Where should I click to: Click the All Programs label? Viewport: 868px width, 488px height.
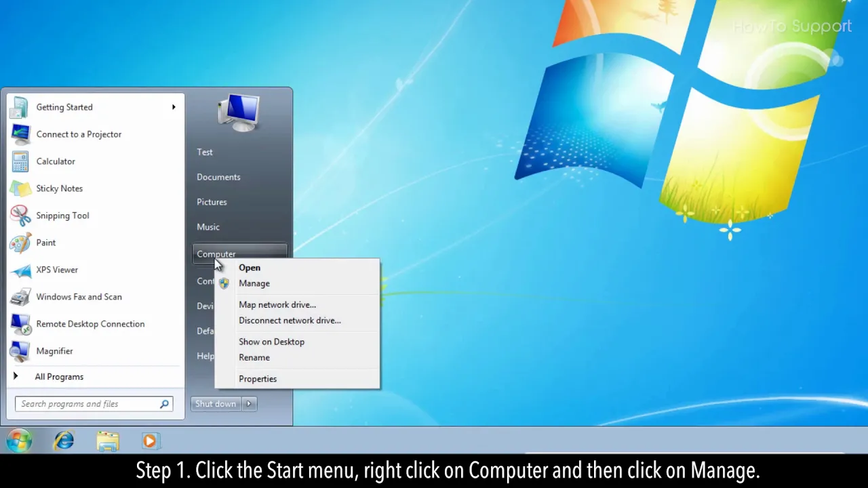(59, 377)
